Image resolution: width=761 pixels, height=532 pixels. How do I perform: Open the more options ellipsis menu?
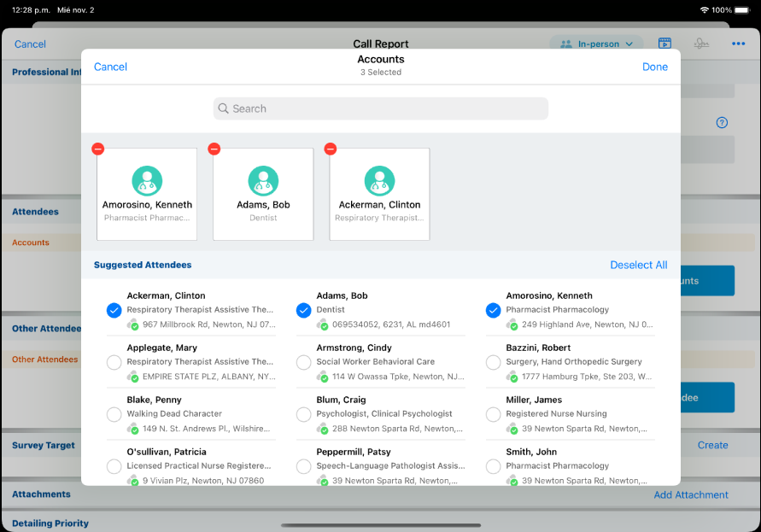(x=739, y=44)
